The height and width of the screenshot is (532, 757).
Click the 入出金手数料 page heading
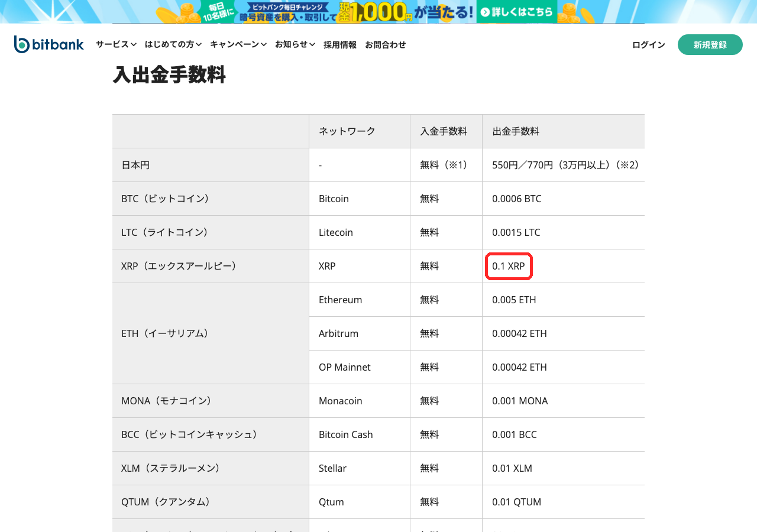point(169,75)
